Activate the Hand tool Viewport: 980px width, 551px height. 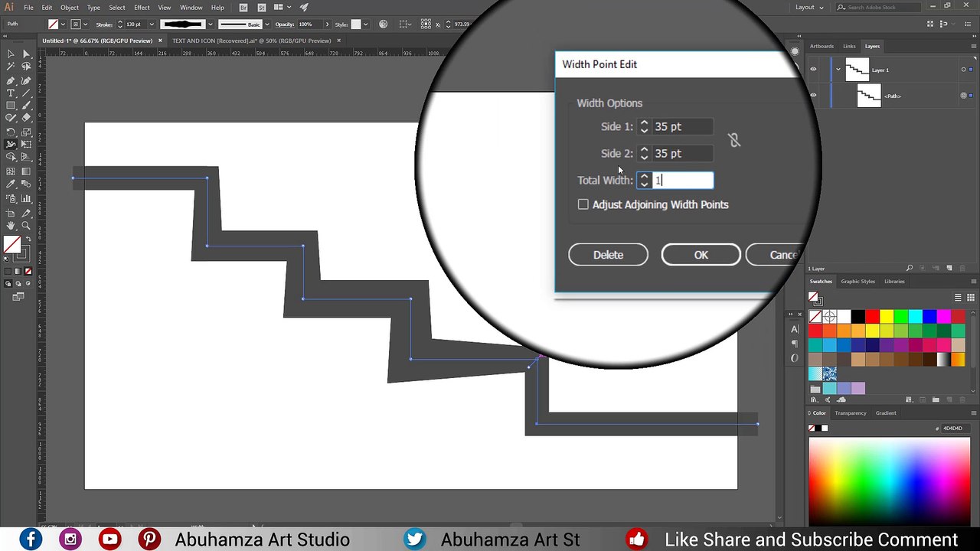point(11,226)
